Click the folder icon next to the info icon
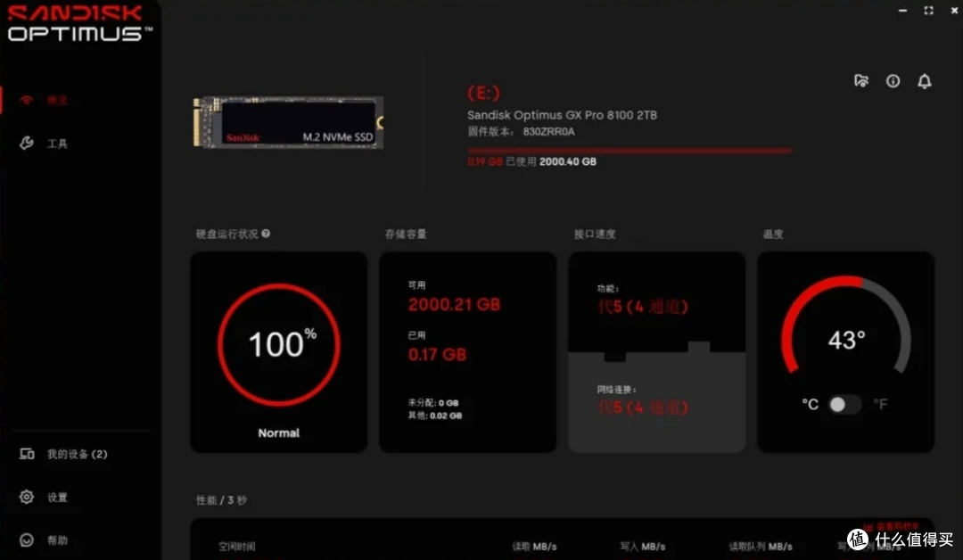Viewport: 963px width, 560px height. pos(861,81)
